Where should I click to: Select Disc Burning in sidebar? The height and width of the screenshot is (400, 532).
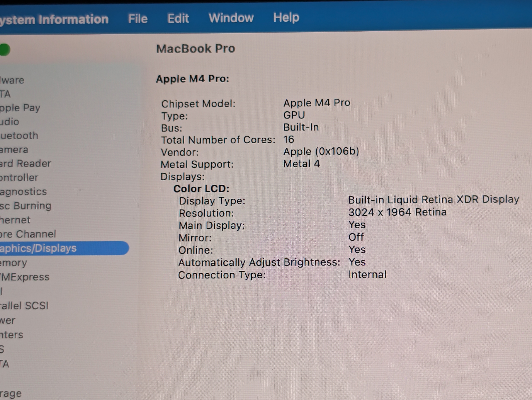click(x=26, y=206)
